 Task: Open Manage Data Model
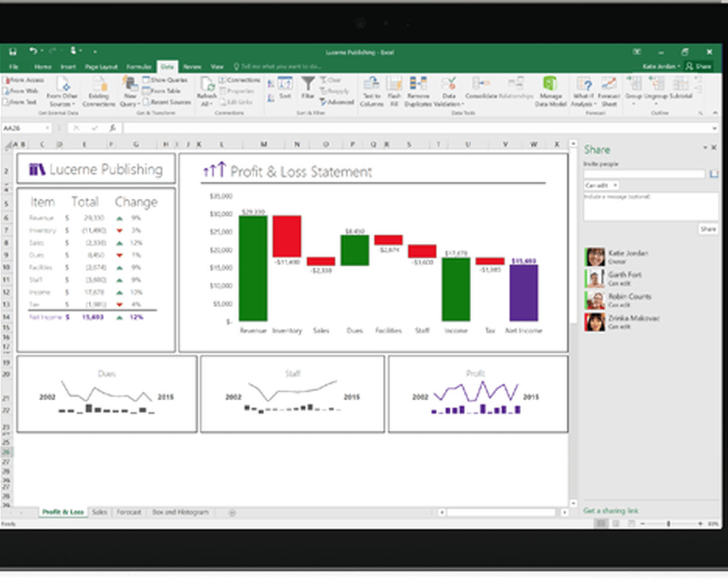point(550,91)
